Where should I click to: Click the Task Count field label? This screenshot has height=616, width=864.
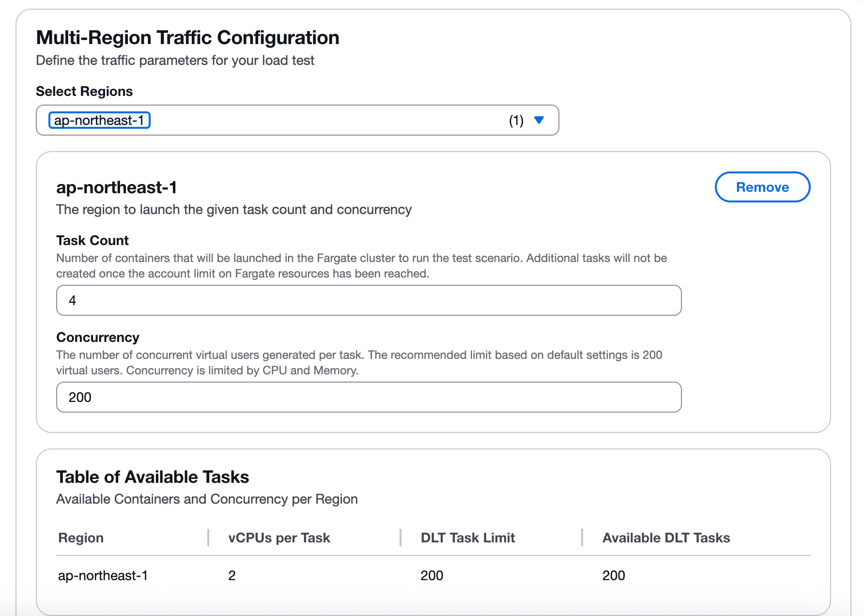click(93, 240)
